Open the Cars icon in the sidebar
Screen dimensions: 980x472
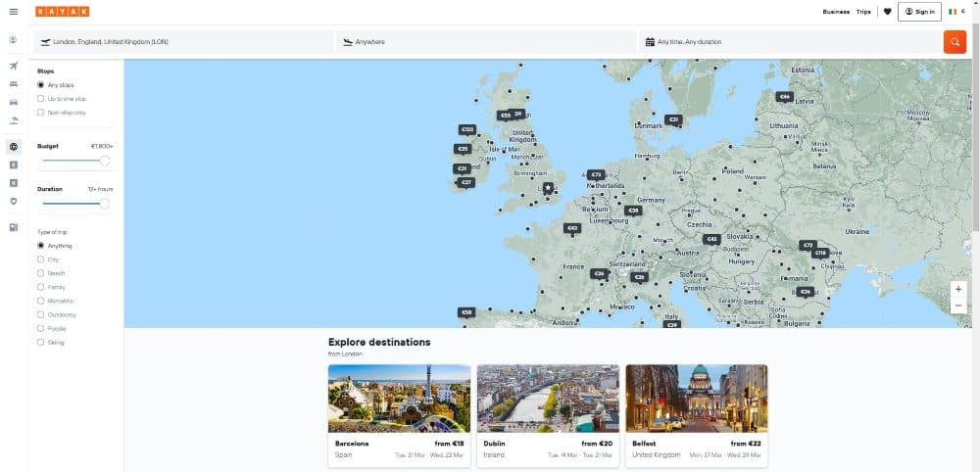pos(13,102)
